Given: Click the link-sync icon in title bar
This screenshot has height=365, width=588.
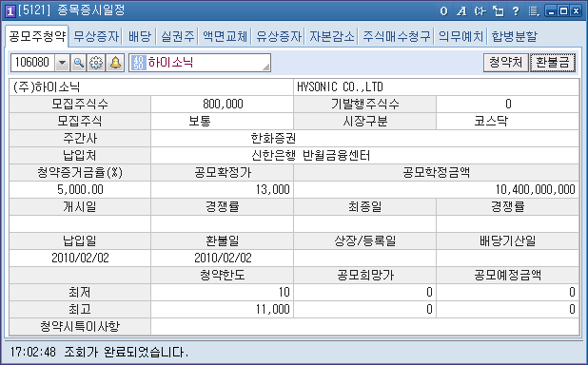Looking at the screenshot, I should coord(480,11).
